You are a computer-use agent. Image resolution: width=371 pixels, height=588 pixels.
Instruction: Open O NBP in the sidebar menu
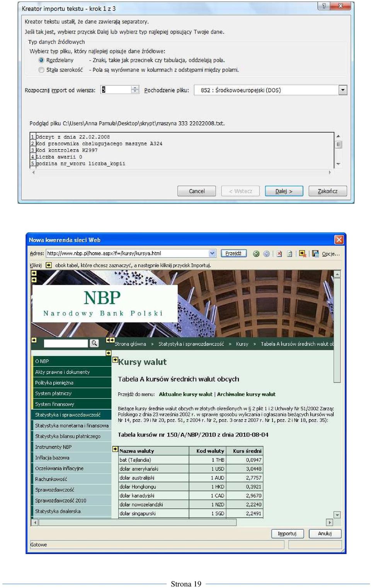[72, 361]
